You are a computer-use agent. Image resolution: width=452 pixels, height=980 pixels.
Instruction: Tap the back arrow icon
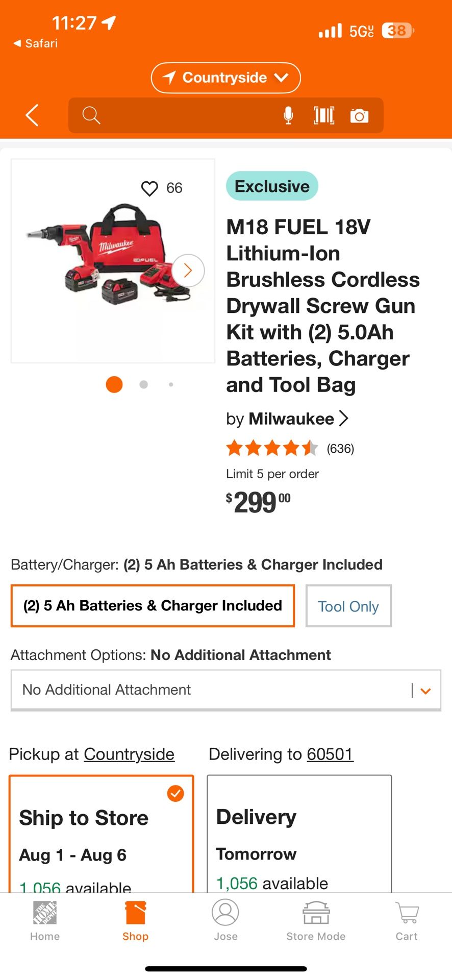[32, 115]
